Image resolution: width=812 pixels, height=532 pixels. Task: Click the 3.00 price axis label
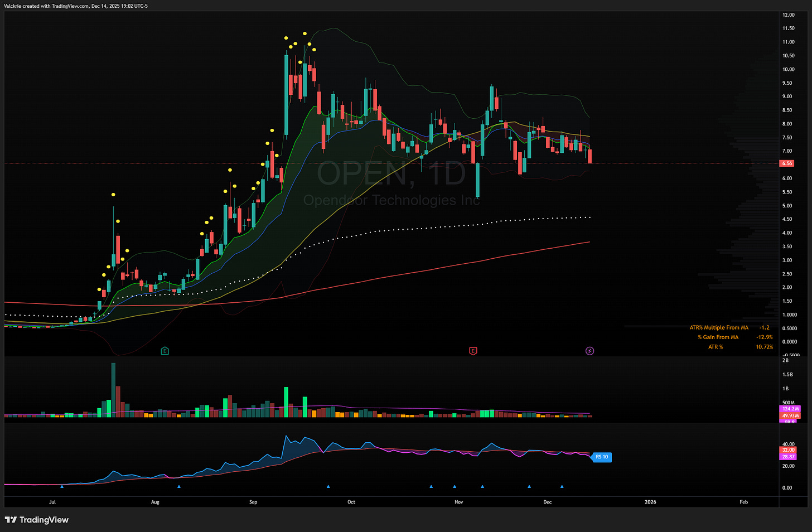tap(787, 260)
